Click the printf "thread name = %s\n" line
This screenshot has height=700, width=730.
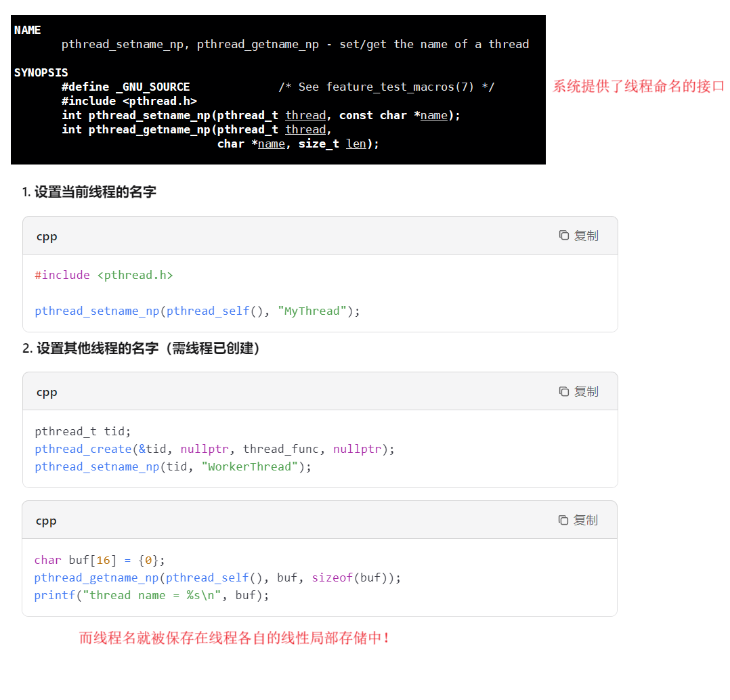coord(151,595)
